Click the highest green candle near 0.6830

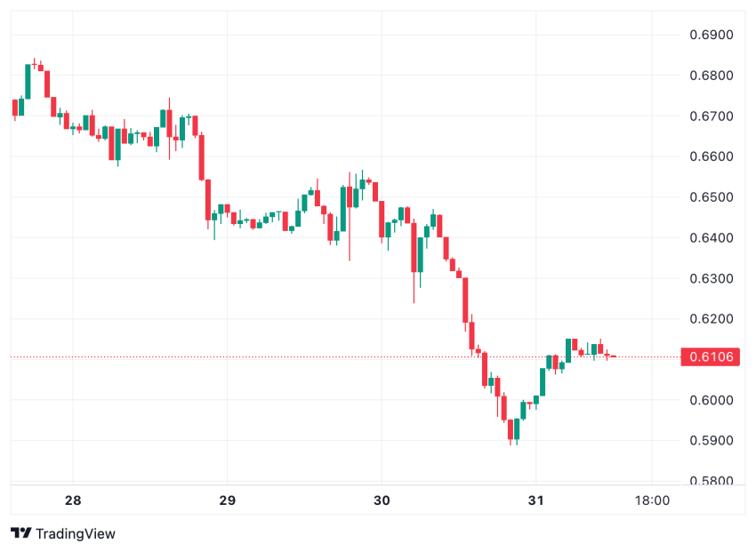[28, 80]
